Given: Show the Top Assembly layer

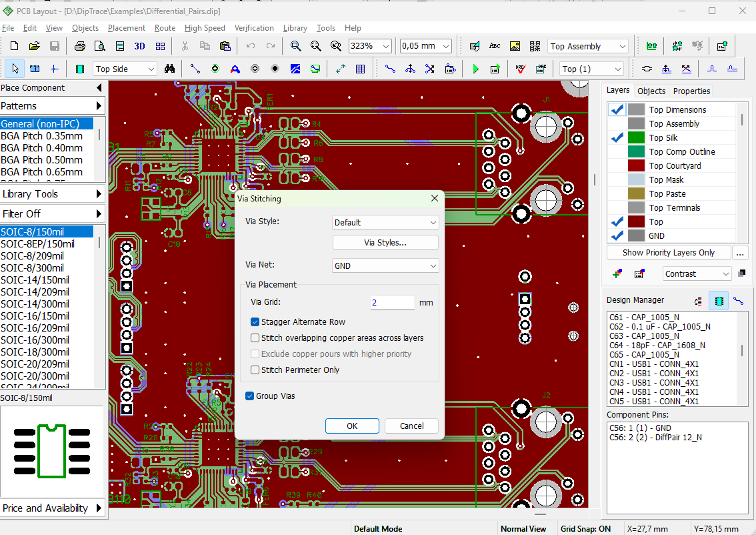Looking at the screenshot, I should (617, 123).
